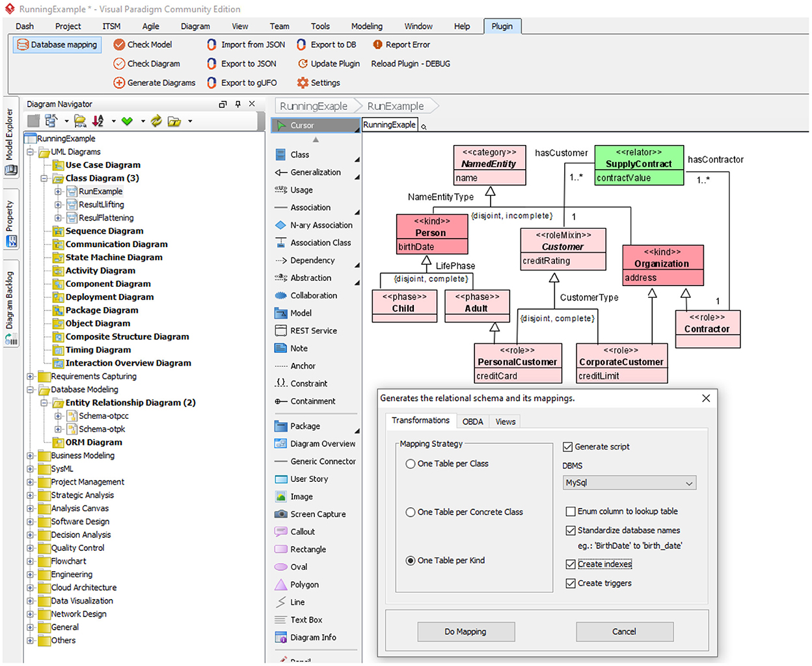812x666 pixels.
Task: Click the Cancel button in mapping dialog
Action: 625,632
